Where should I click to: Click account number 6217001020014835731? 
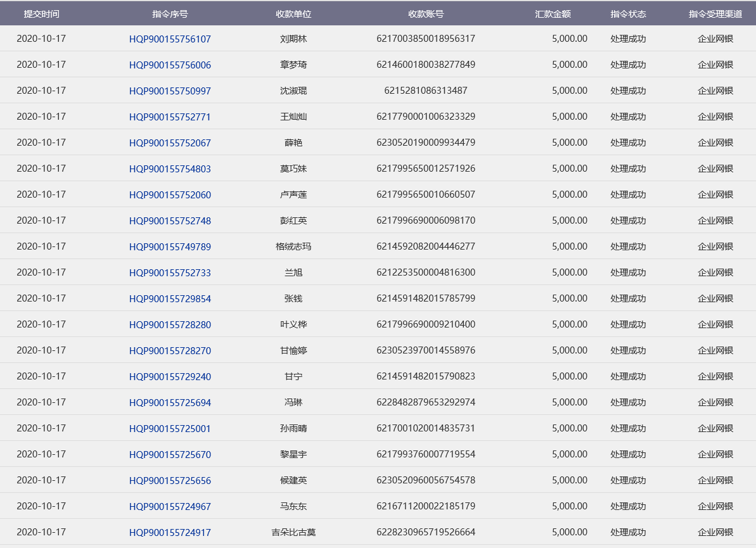pos(426,428)
